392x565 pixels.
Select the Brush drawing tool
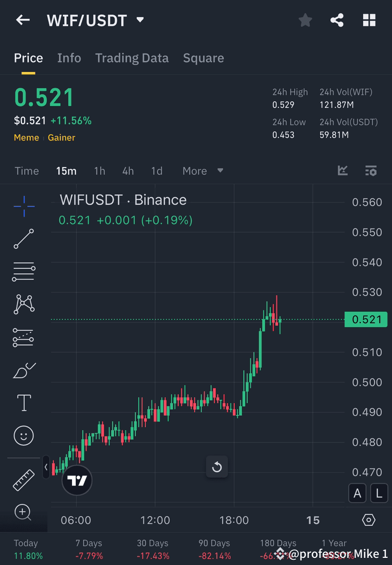24,370
